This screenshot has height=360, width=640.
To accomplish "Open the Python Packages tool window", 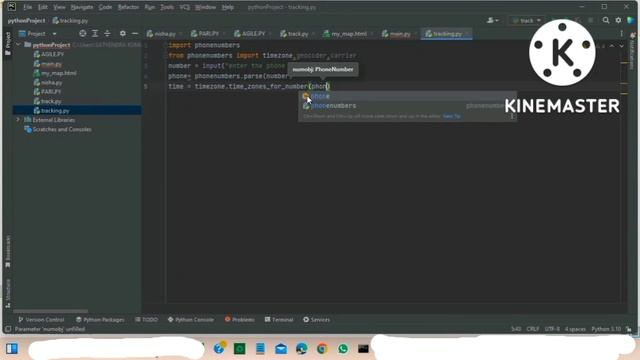I will 100,320.
